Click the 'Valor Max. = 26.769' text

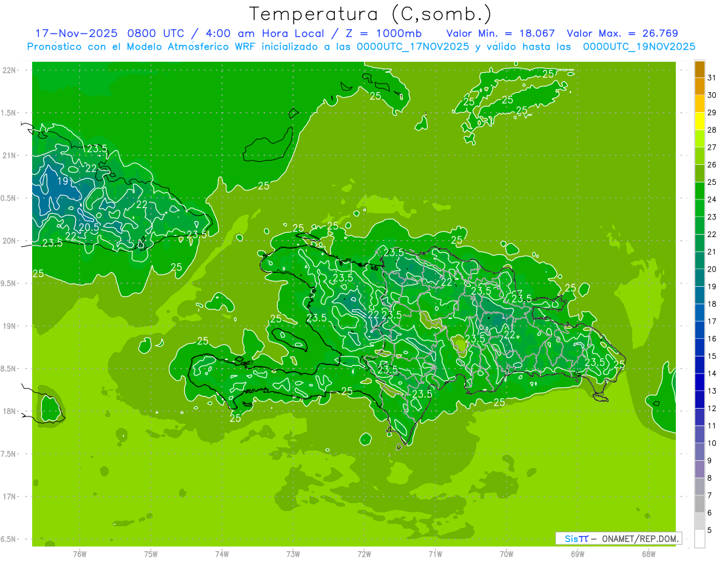pyautogui.click(x=622, y=33)
